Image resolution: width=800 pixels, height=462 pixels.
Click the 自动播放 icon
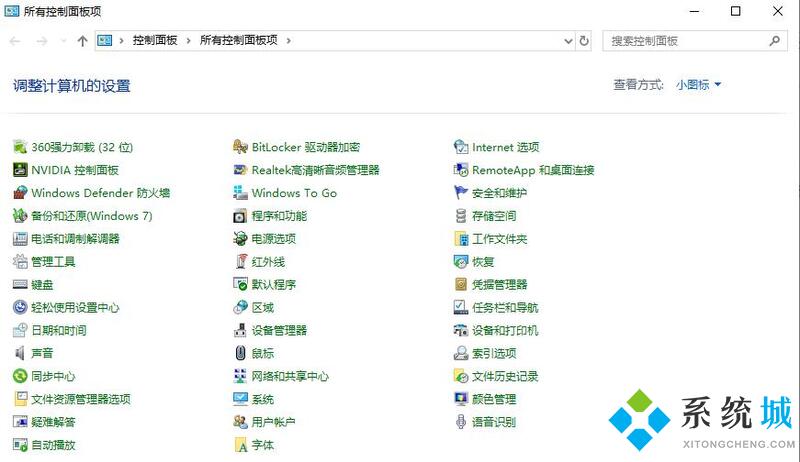point(20,445)
